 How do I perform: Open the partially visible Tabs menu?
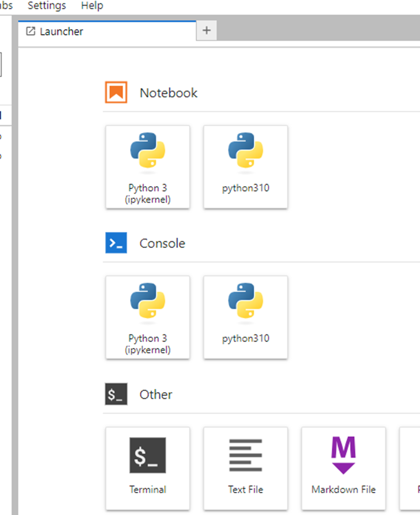coord(6,6)
